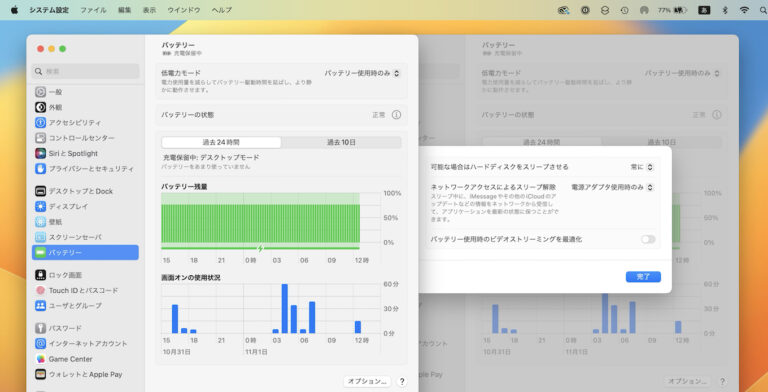Viewport: 768px width, 392px height.
Task: Open the 常に dropdown for hard disk sleep
Action: point(642,167)
